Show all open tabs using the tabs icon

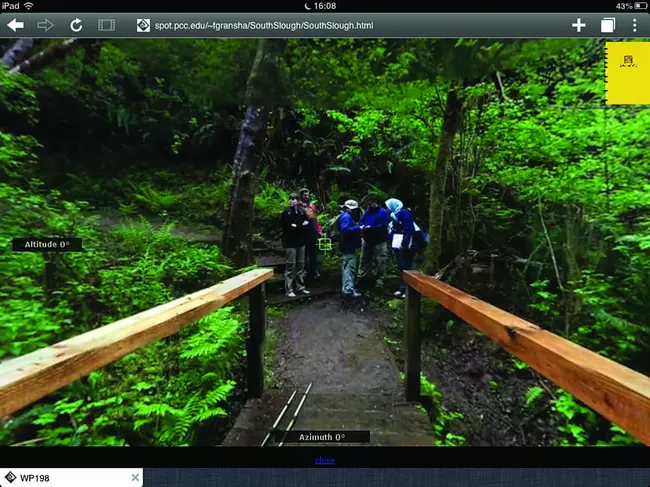click(607, 25)
